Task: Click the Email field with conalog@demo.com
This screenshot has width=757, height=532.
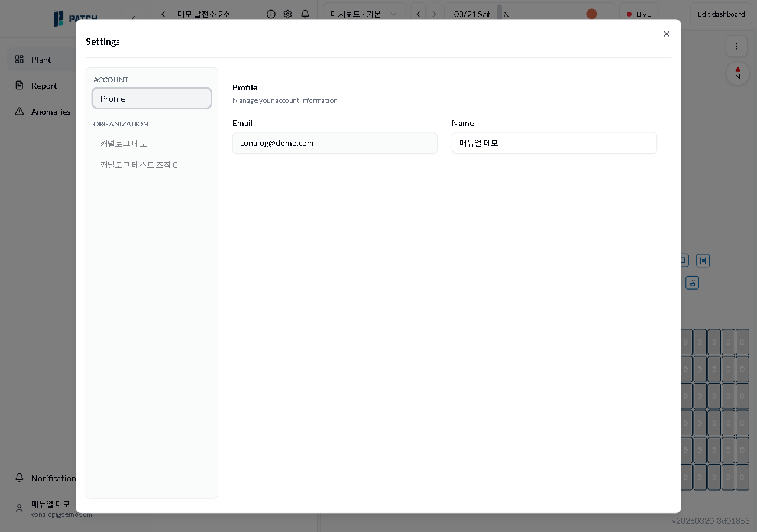Action: 335,143
